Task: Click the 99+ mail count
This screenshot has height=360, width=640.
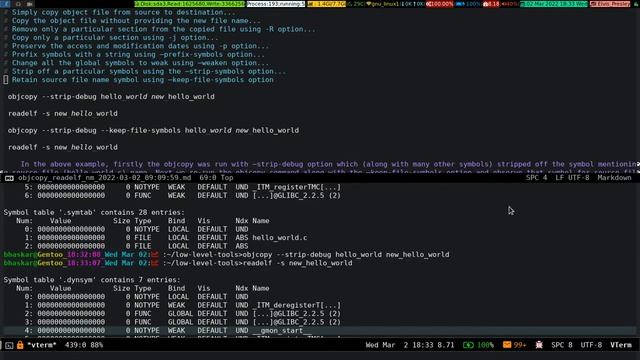Action: click(520, 345)
